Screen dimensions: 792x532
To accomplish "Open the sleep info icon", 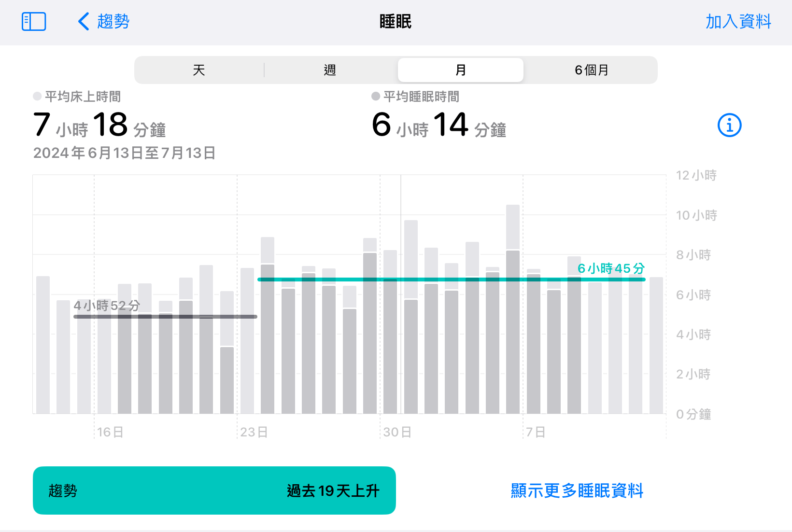I will tap(729, 126).
